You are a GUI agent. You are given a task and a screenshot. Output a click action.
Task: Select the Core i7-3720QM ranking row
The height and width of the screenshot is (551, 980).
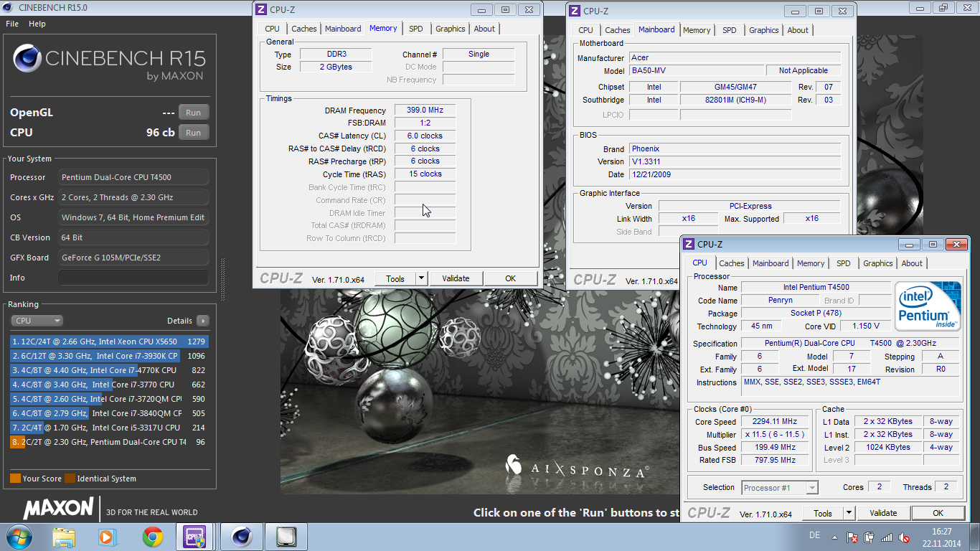[x=109, y=399]
